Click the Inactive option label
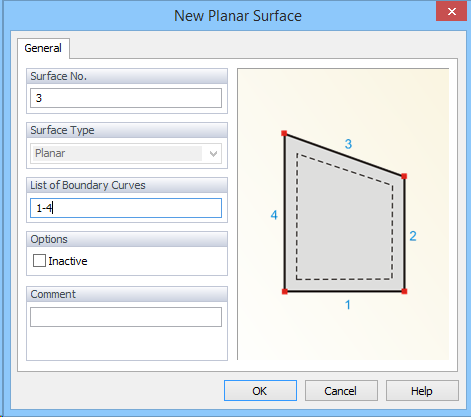 68,261
